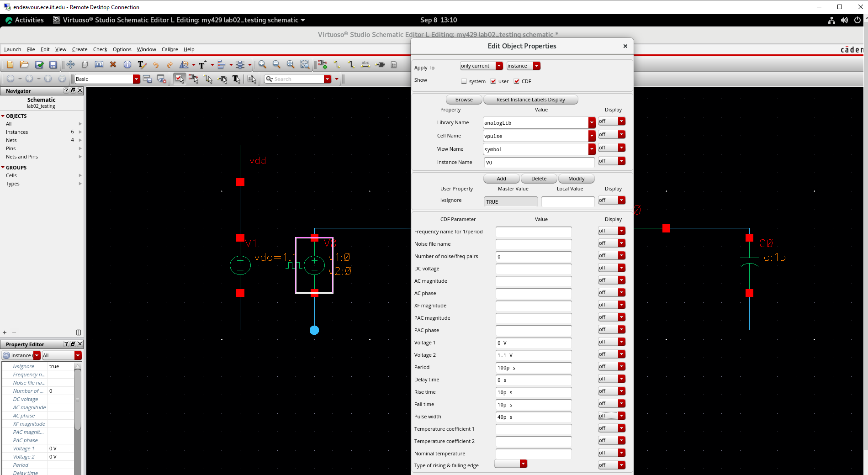Open the 'only current' Apply To dropdown
Screen dimensions: 868x475
[x=482, y=66]
